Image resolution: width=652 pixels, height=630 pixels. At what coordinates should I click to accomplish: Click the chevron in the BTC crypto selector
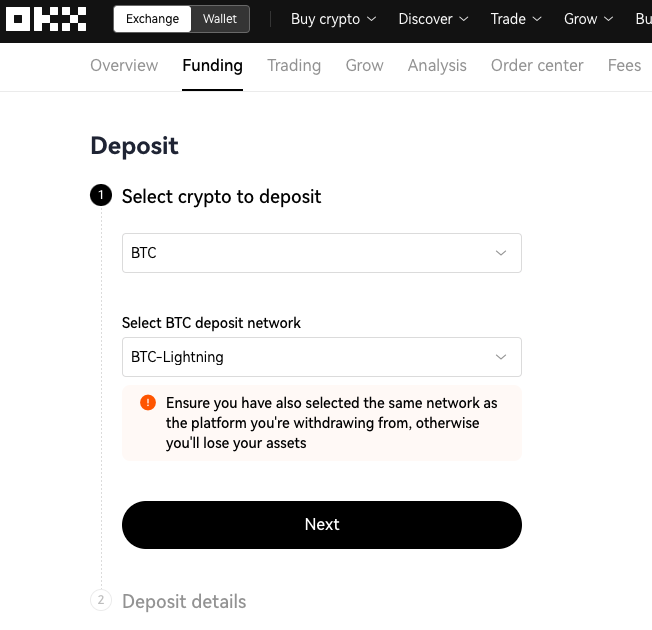point(501,253)
